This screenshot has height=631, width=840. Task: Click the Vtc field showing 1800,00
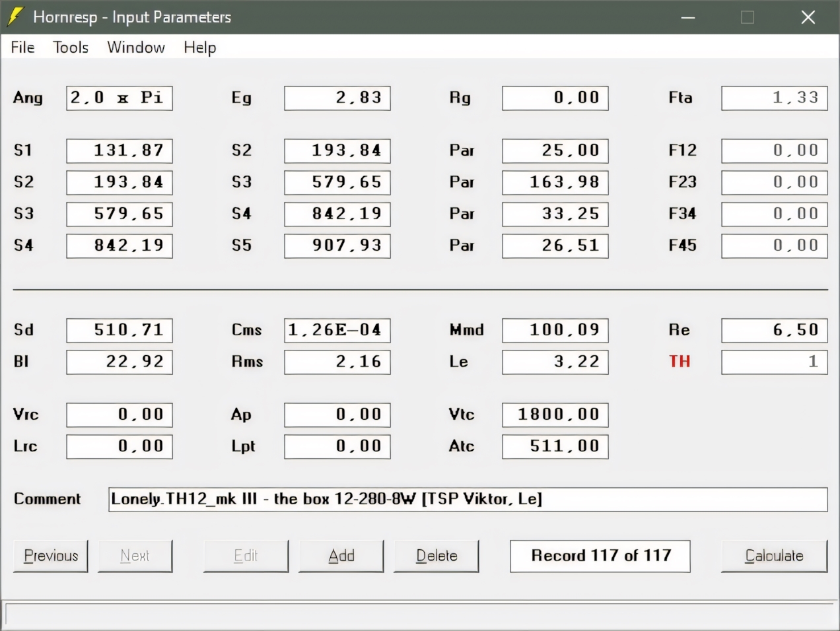pyautogui.click(x=555, y=415)
